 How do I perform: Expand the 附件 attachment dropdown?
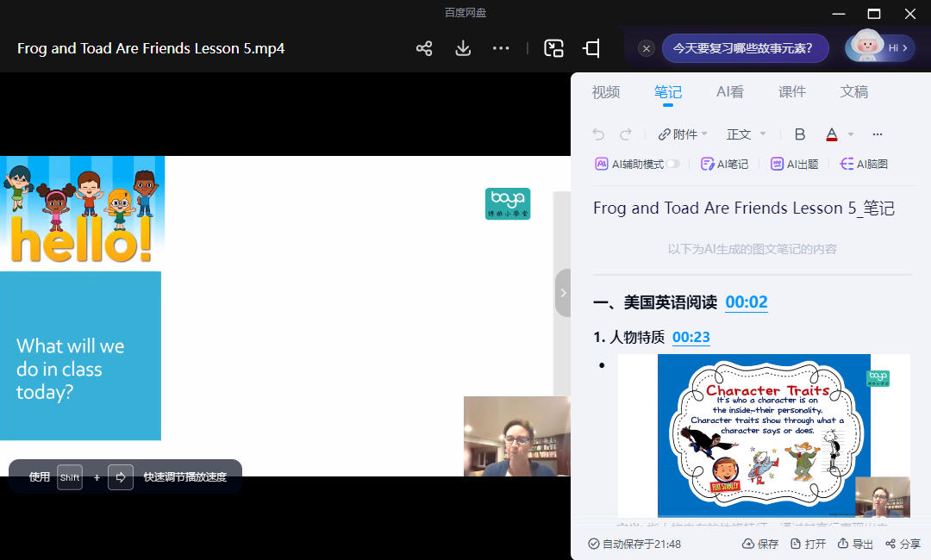coord(683,134)
